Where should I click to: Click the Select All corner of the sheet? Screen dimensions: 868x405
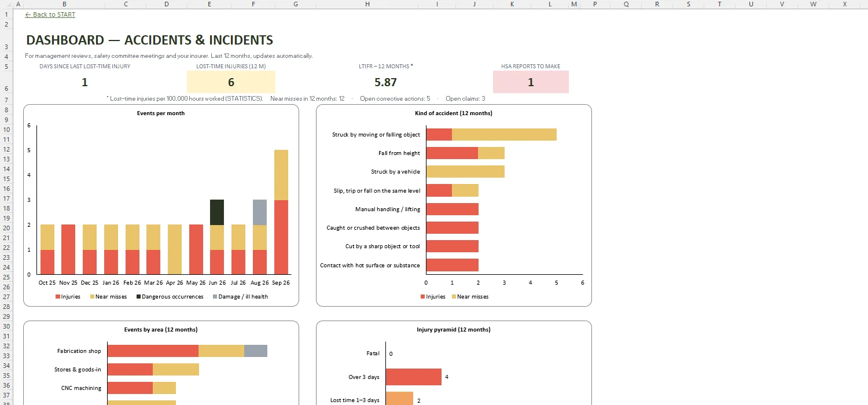click(6, 4)
